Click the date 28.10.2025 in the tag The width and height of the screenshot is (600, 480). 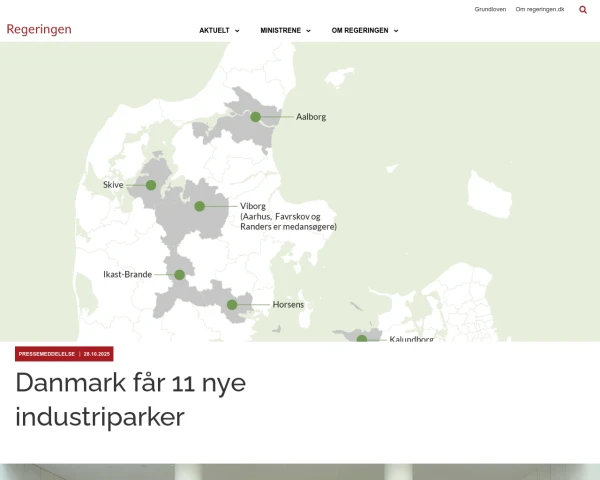click(97, 354)
